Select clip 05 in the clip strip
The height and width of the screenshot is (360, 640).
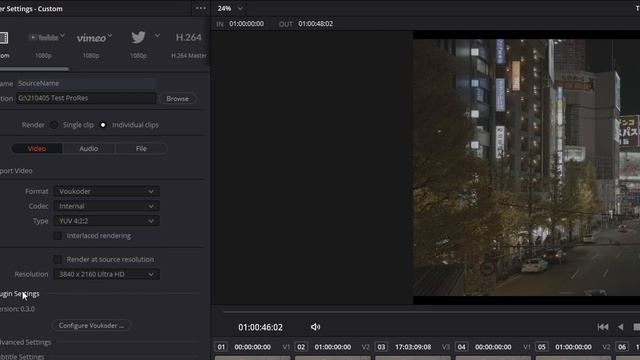pyautogui.click(x=541, y=347)
